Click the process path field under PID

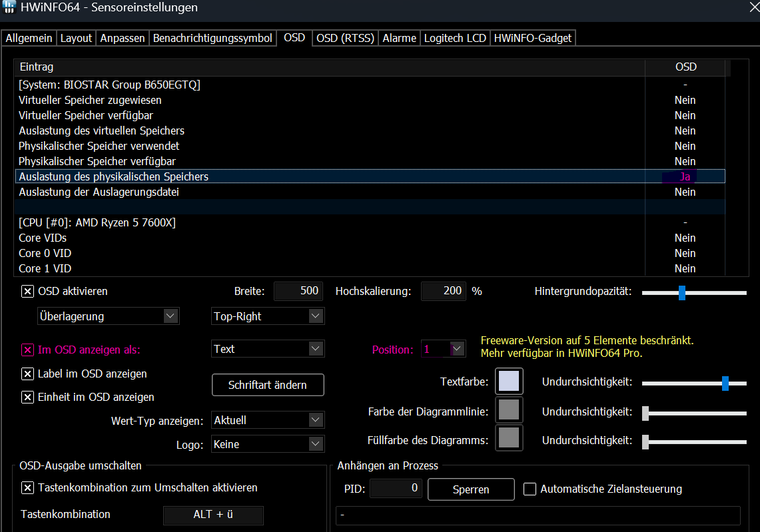538,515
